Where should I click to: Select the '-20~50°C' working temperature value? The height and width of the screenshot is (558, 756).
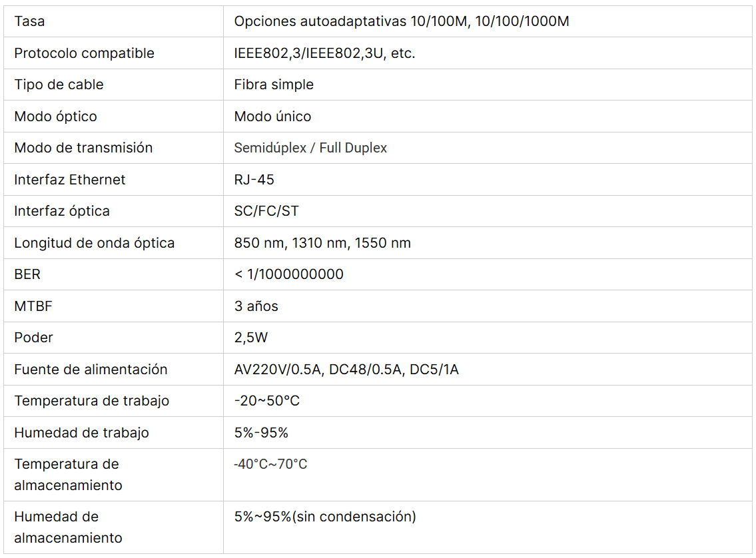[x=267, y=401]
